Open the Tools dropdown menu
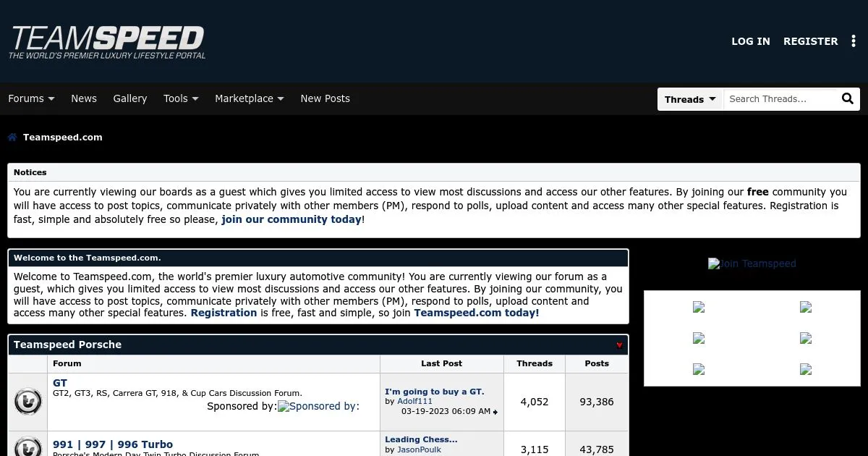The width and height of the screenshot is (868, 456). click(x=181, y=98)
